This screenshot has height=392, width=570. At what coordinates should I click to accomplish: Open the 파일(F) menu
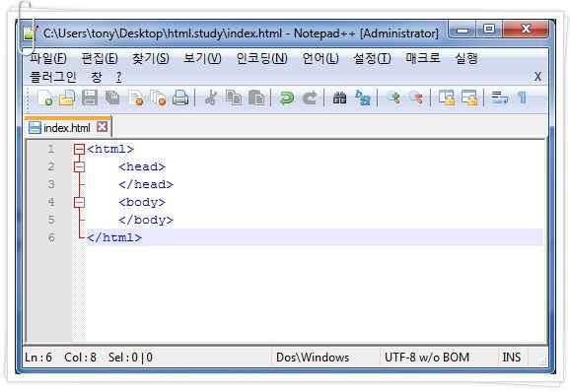pyautogui.click(x=48, y=58)
